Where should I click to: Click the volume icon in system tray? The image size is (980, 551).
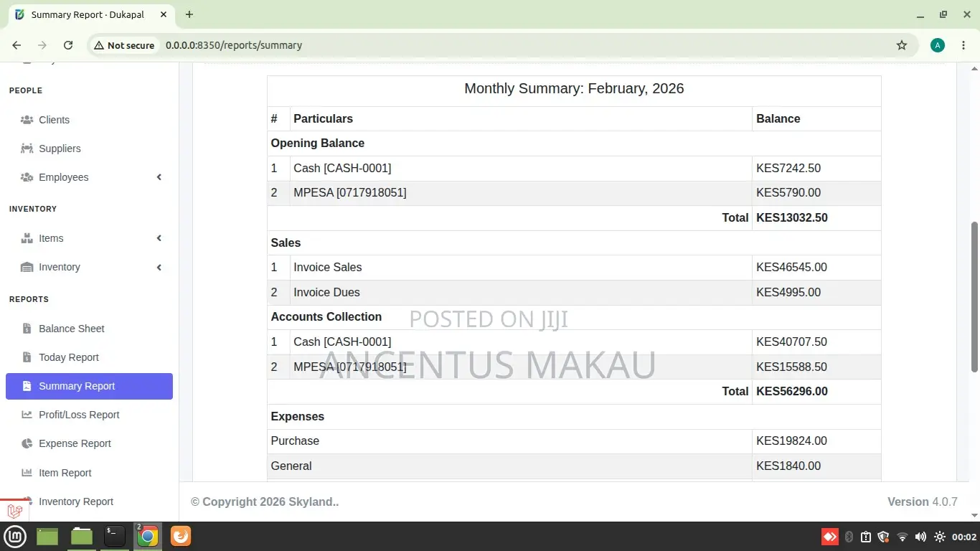coord(921,537)
